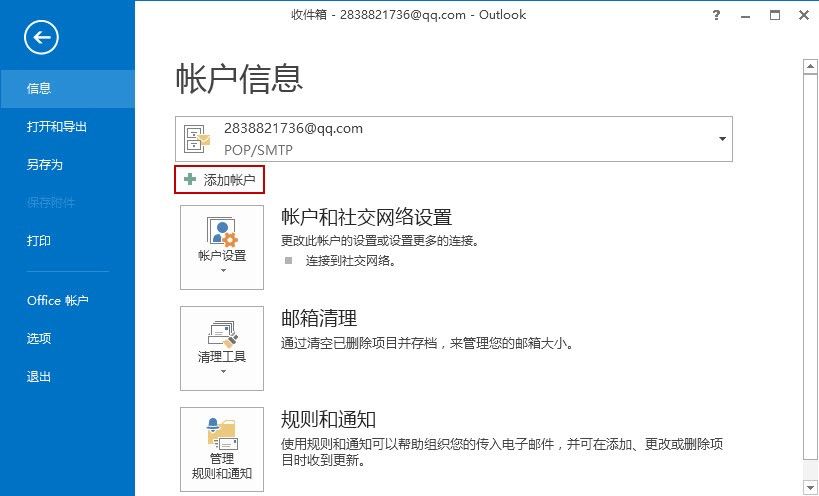Open the 信息 backstage tab
The height and width of the screenshot is (496, 819).
tap(67, 89)
